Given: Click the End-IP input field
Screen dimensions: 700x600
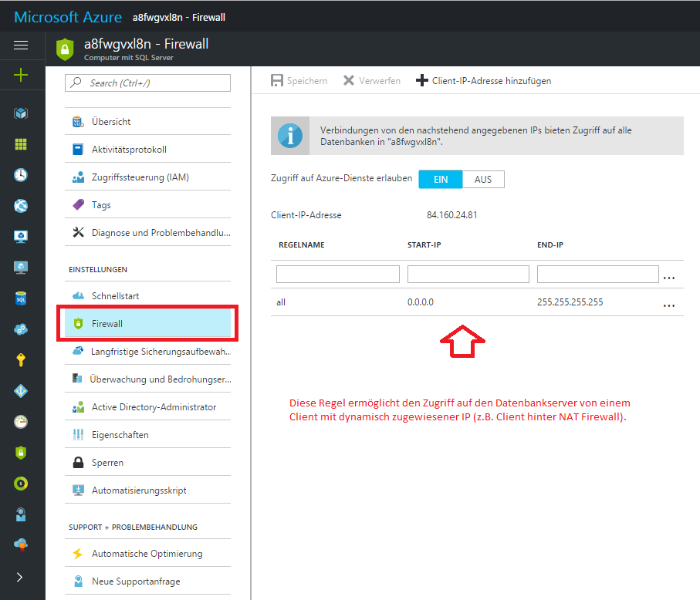Looking at the screenshot, I should (598, 274).
